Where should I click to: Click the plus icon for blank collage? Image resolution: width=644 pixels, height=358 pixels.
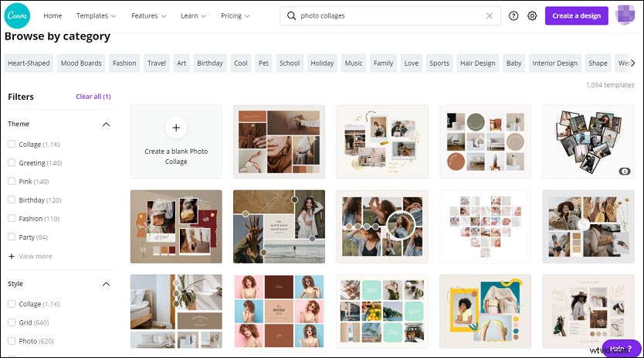pos(176,128)
